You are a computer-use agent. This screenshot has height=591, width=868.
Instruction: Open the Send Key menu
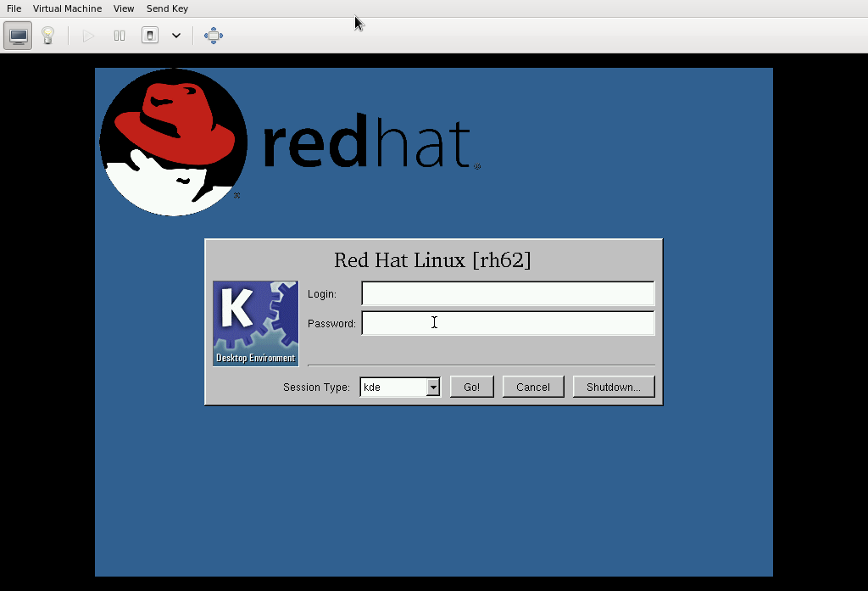[167, 8]
